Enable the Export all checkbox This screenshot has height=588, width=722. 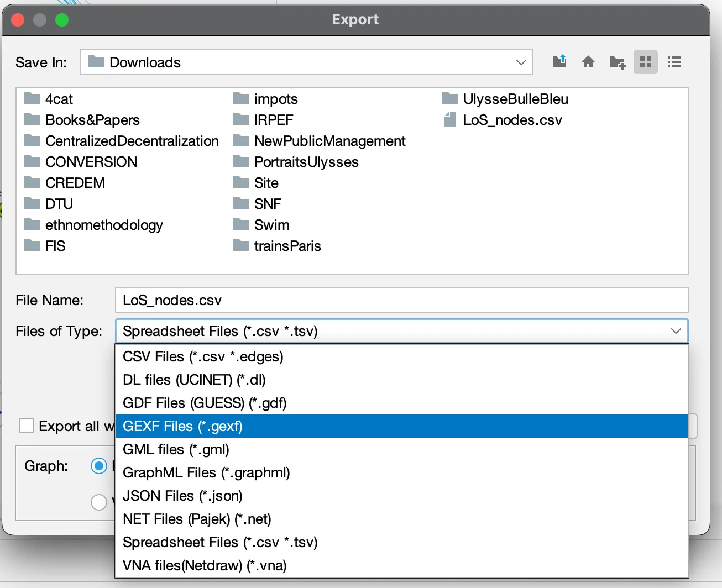click(x=27, y=426)
